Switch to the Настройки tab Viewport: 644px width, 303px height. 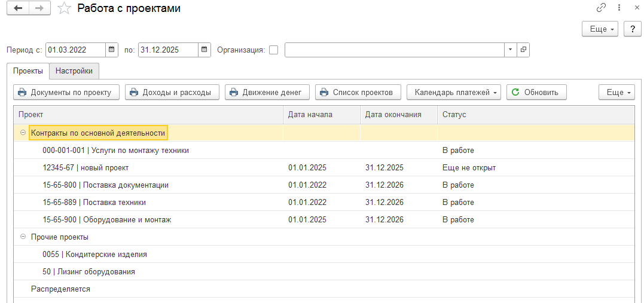click(x=74, y=71)
